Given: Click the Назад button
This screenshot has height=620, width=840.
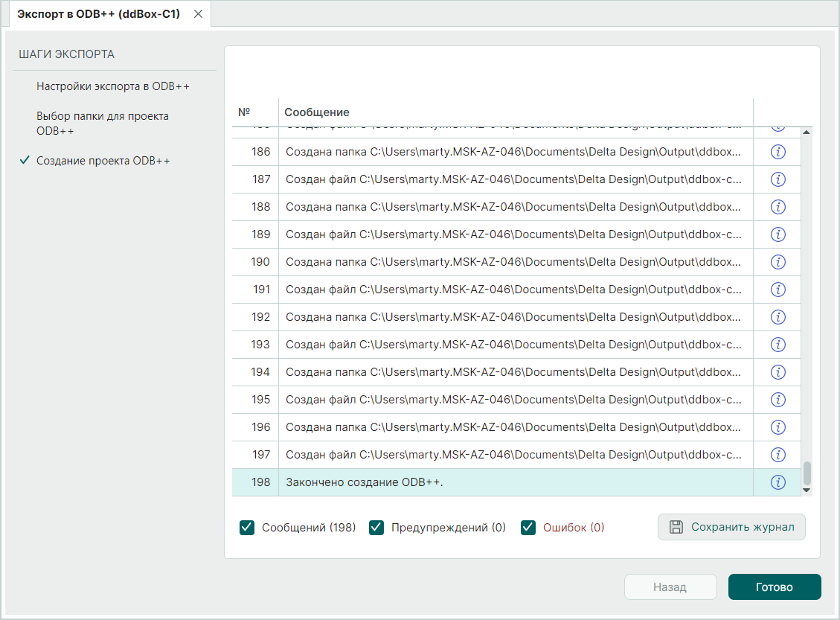Looking at the screenshot, I should tap(670, 587).
